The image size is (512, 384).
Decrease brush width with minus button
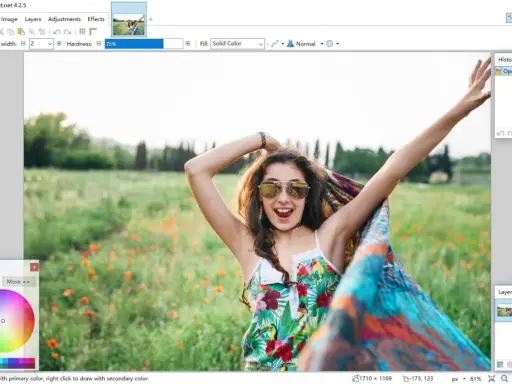coord(23,44)
